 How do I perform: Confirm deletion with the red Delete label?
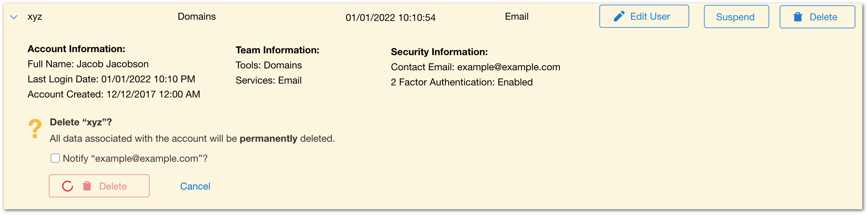coord(113,187)
